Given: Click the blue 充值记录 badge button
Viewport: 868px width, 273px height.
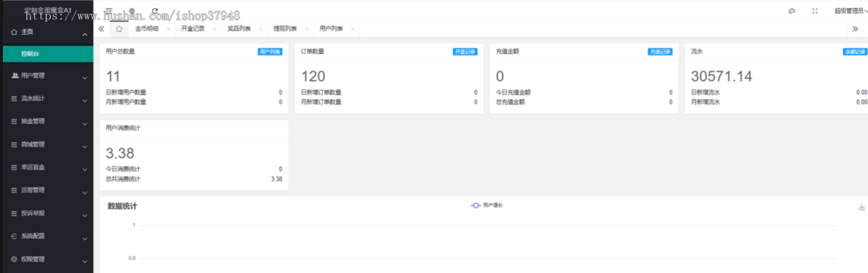Looking at the screenshot, I should [x=660, y=52].
